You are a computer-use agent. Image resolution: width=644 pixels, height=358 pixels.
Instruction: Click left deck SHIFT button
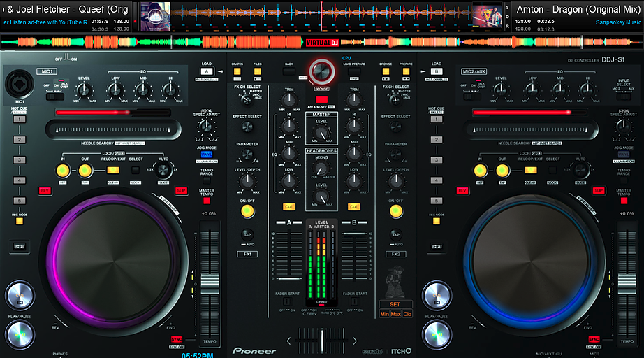point(20,246)
